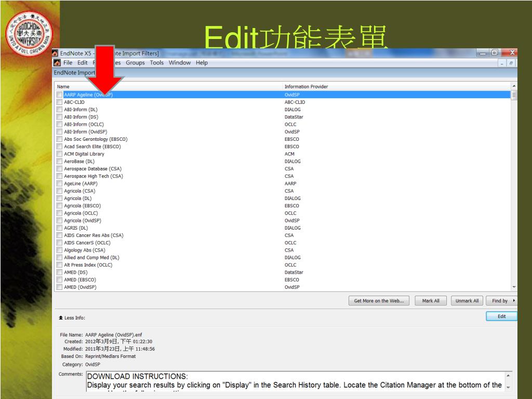Select the Agricola (OvidSP) row
532x399 pixels.
(283, 220)
